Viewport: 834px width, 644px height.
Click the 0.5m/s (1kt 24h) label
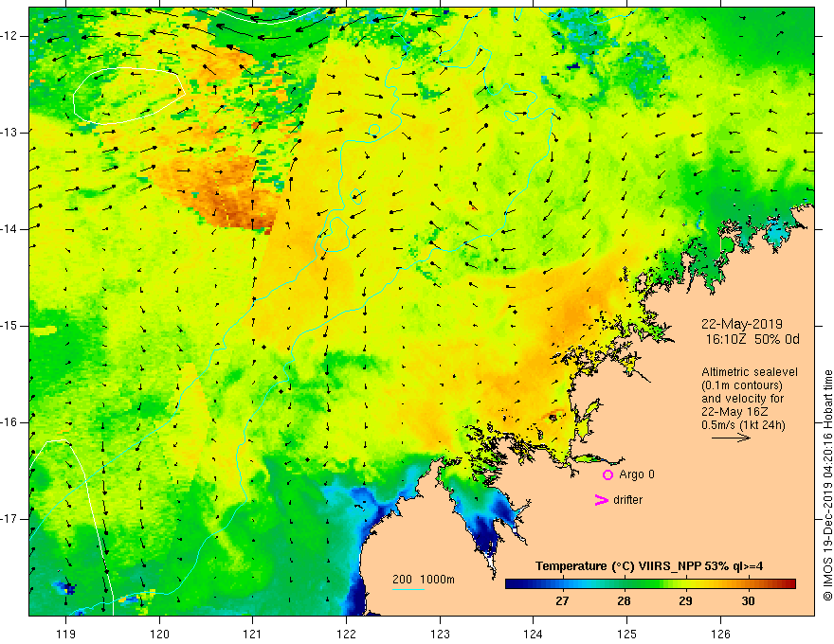click(743, 425)
